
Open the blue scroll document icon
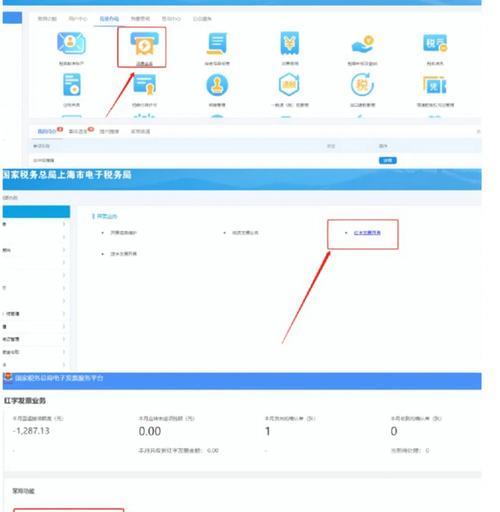217,43
